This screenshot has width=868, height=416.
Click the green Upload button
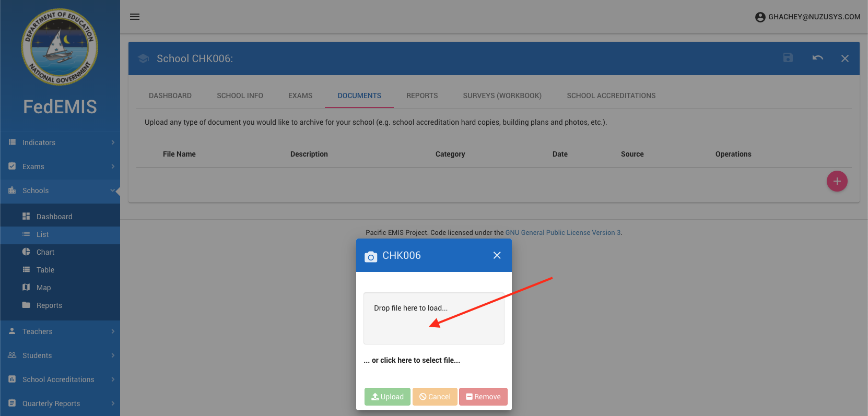coord(387,397)
